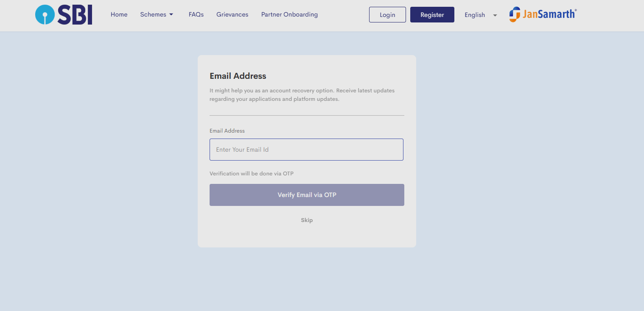644x311 pixels.
Task: Select the English language selector
Action: click(475, 15)
